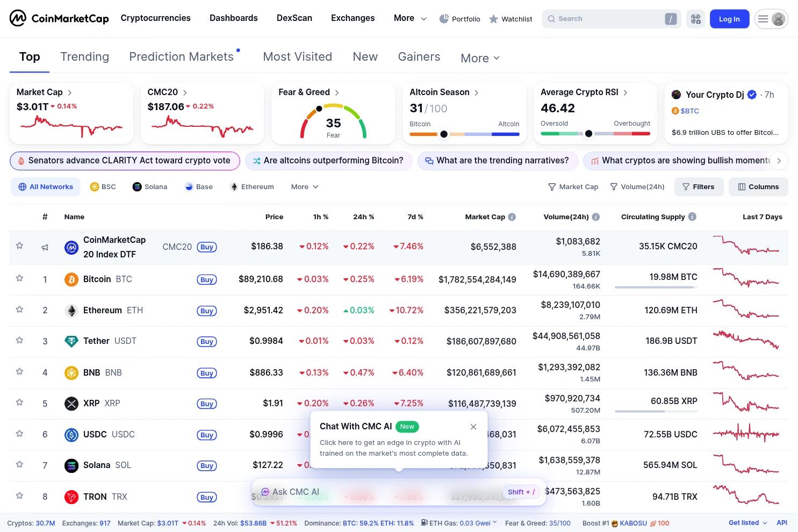Click the API link in footer
The image size is (798, 532).
[782, 523]
